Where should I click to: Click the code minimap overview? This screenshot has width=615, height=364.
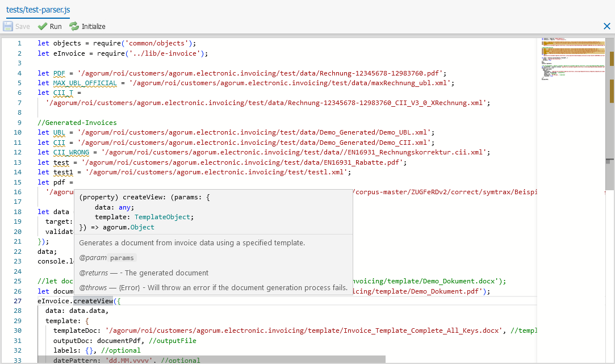tap(573, 59)
